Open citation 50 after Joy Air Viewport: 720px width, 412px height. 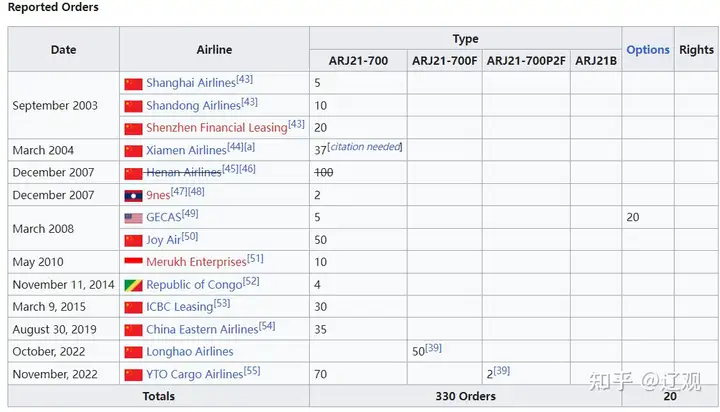click(190, 236)
